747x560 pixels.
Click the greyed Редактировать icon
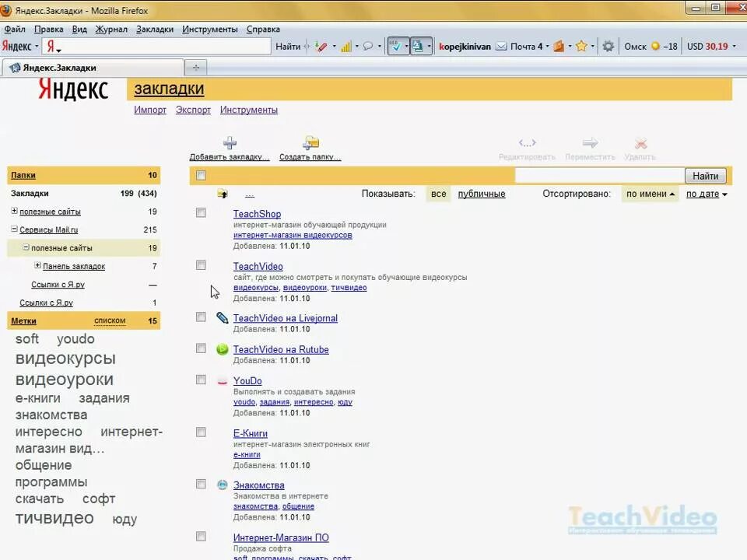pyautogui.click(x=528, y=143)
